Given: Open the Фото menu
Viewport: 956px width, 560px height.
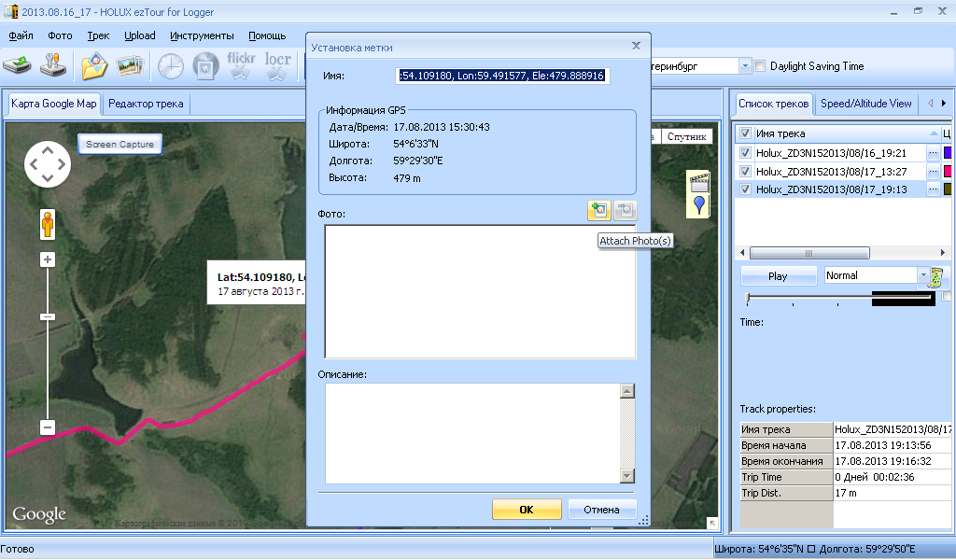Looking at the screenshot, I should (x=60, y=35).
